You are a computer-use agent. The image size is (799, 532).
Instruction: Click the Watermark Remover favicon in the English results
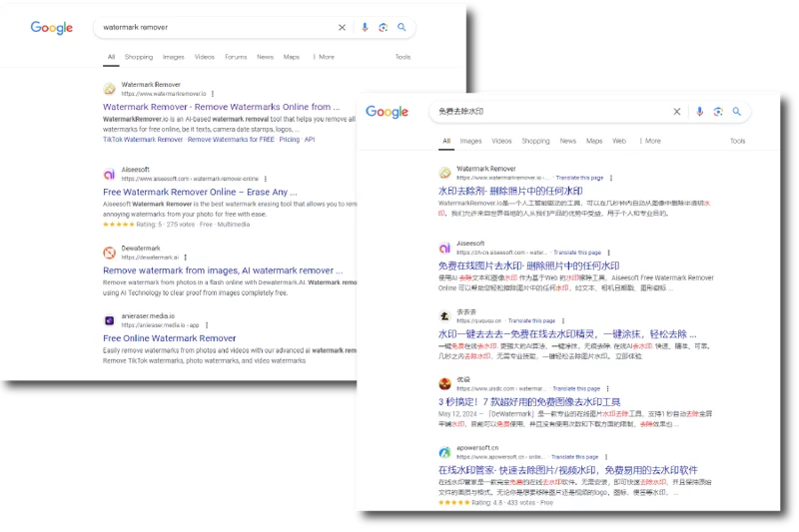[109, 89]
